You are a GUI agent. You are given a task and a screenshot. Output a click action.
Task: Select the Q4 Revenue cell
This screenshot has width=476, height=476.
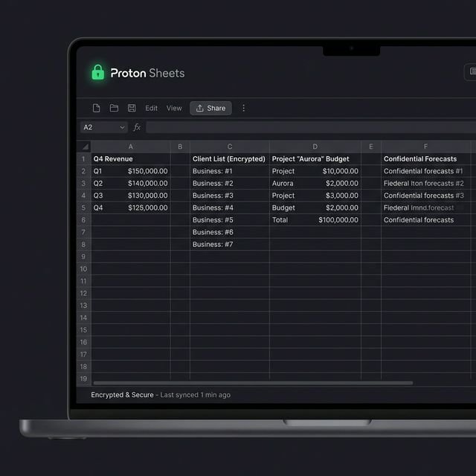point(131,159)
